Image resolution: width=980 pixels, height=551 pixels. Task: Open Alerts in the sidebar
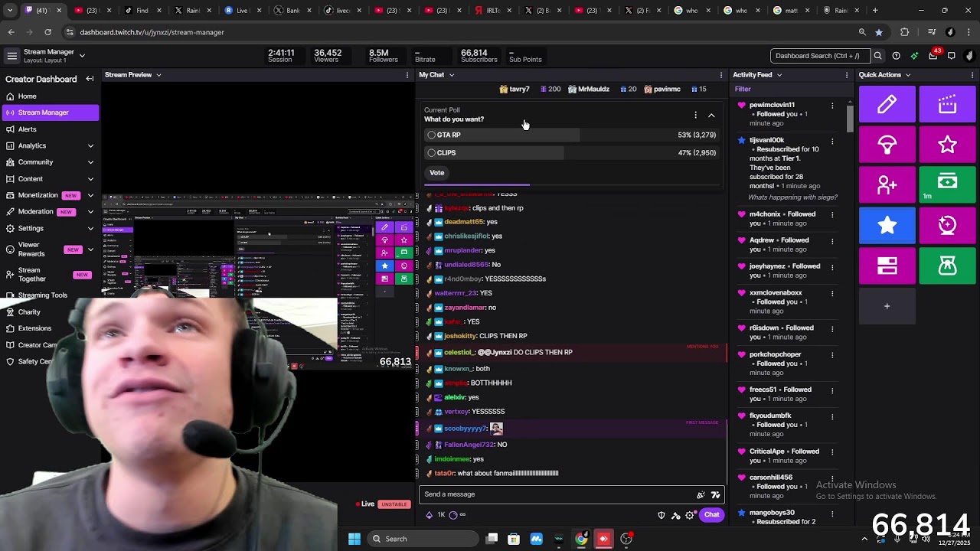tap(28, 129)
